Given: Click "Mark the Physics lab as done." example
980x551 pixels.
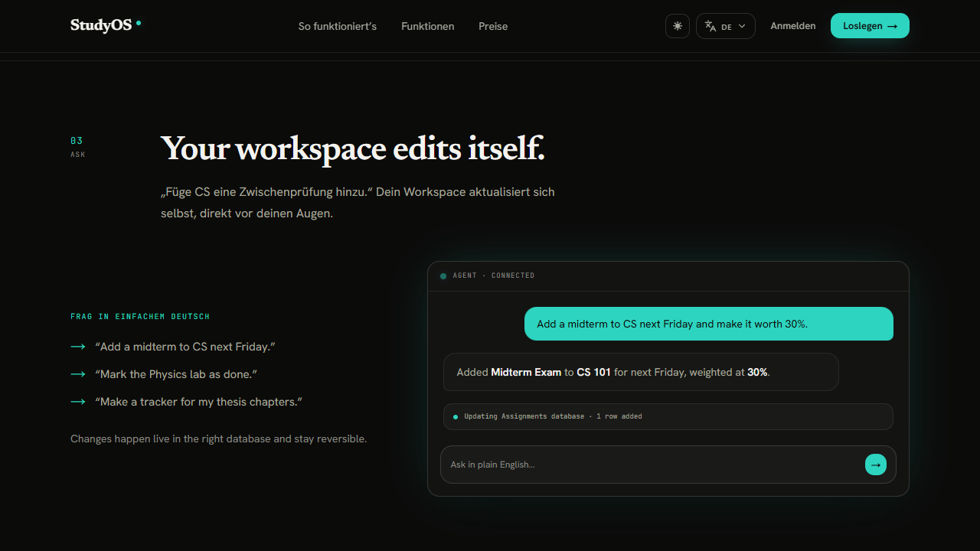Looking at the screenshot, I should [x=176, y=374].
